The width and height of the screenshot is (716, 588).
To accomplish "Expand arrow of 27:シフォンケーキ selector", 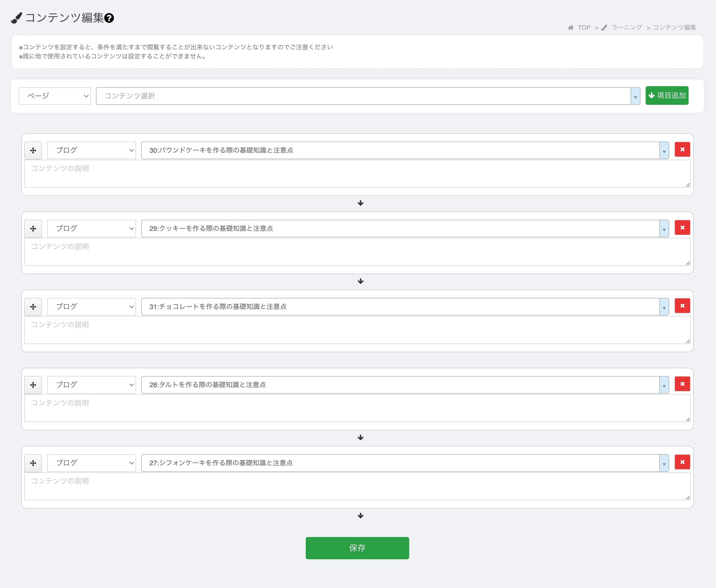I will [664, 463].
